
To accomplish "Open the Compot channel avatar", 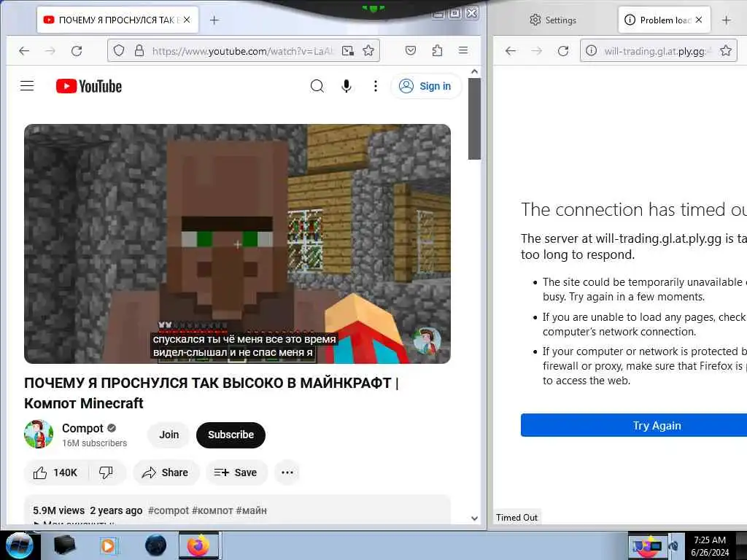I will 39,435.
